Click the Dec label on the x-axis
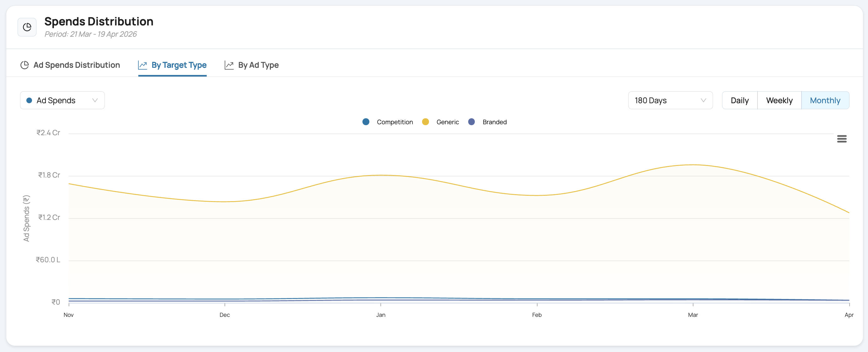Screen dimensions: 868x352 pos(225,315)
